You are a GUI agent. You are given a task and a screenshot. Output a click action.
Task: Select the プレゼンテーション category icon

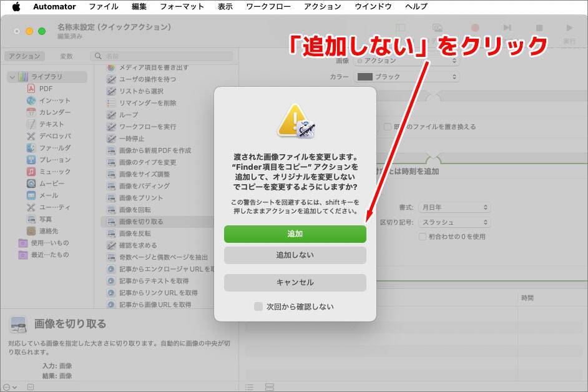[x=31, y=160]
